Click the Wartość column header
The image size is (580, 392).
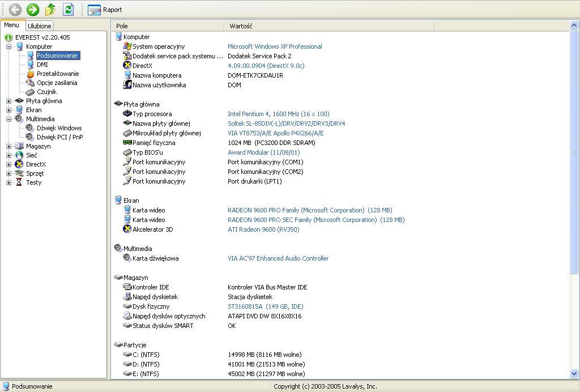(x=330, y=26)
